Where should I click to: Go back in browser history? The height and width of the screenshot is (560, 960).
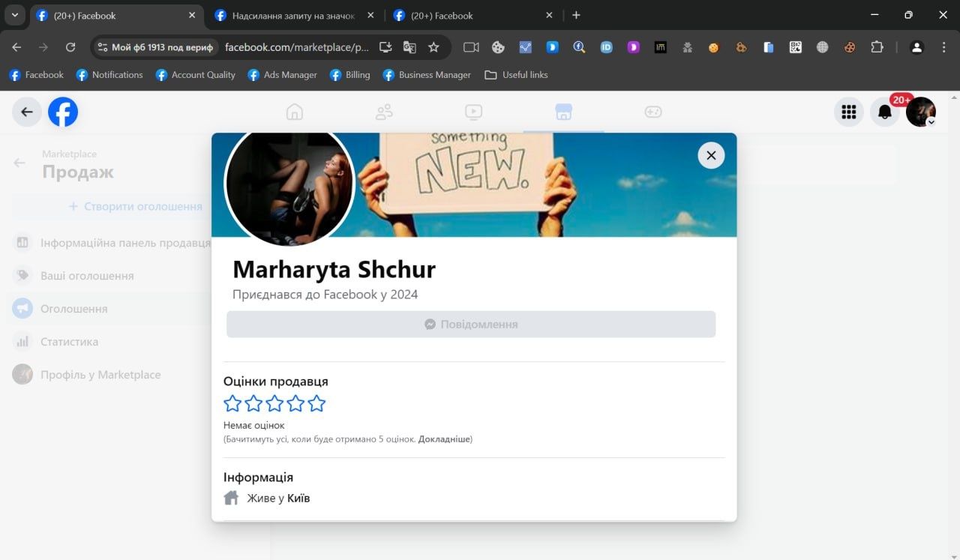tap(16, 47)
